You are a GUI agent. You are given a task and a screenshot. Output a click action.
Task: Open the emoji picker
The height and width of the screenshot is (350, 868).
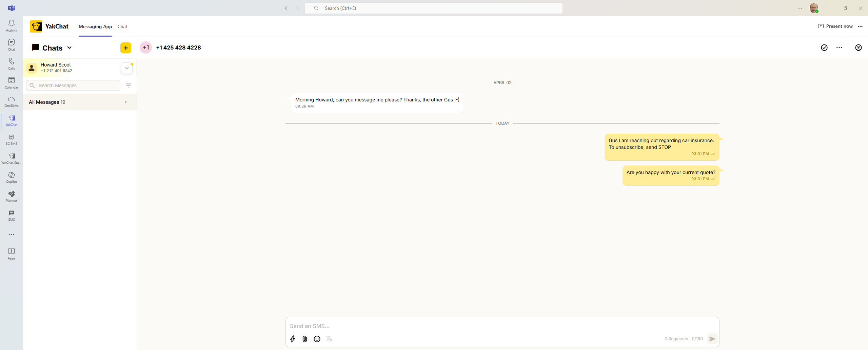(x=317, y=339)
